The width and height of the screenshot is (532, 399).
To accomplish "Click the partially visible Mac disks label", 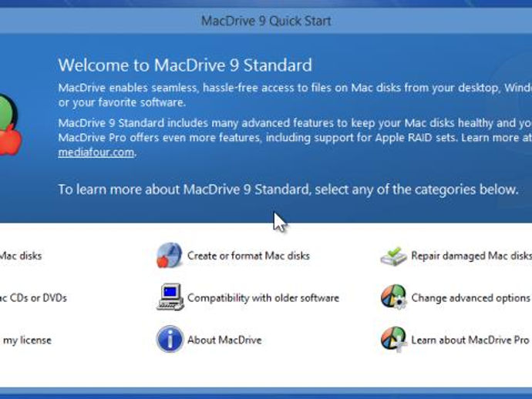I will click(21, 256).
